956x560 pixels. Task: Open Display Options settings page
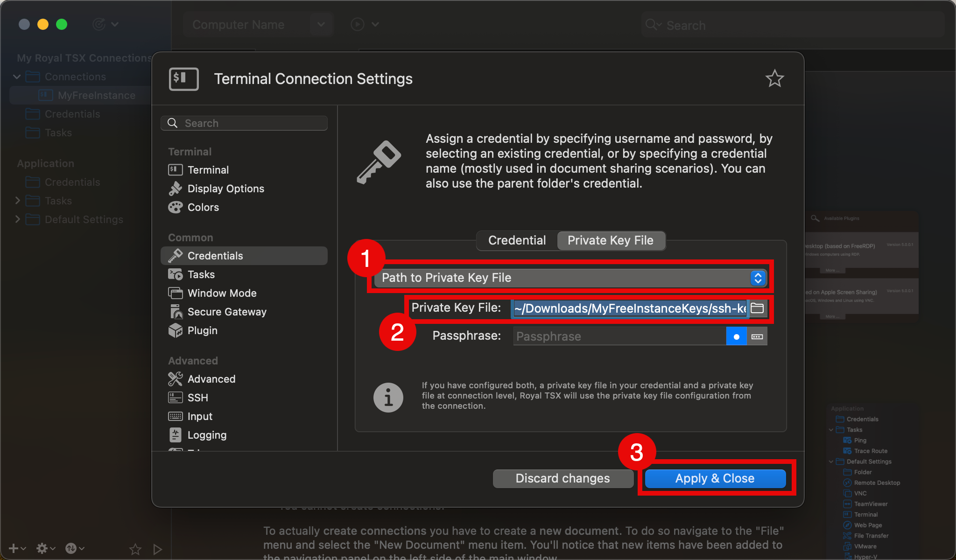(225, 189)
